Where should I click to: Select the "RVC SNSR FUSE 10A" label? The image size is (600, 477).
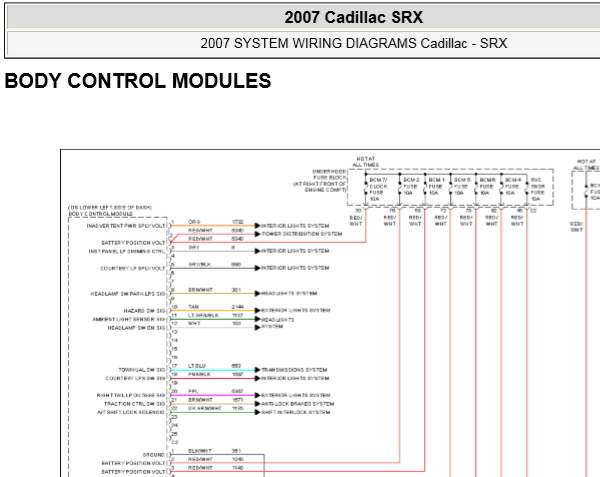537,189
